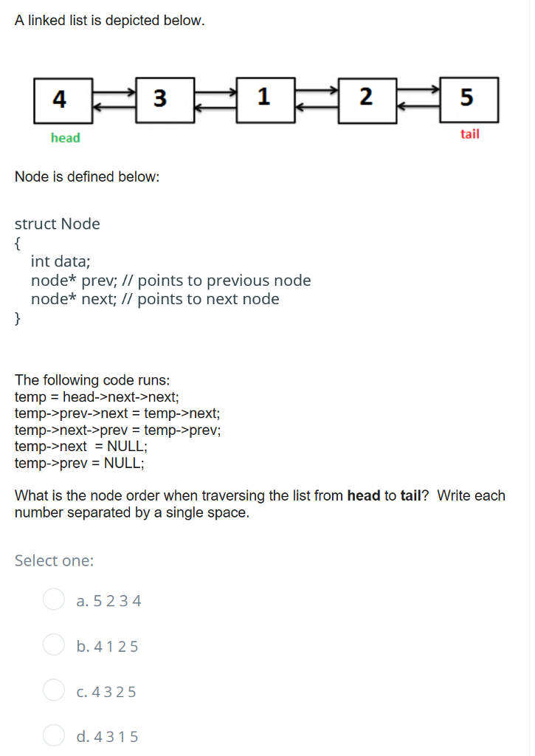The image size is (535, 756).
Task: Select the radio button for option c
Action: pyautogui.click(x=54, y=690)
